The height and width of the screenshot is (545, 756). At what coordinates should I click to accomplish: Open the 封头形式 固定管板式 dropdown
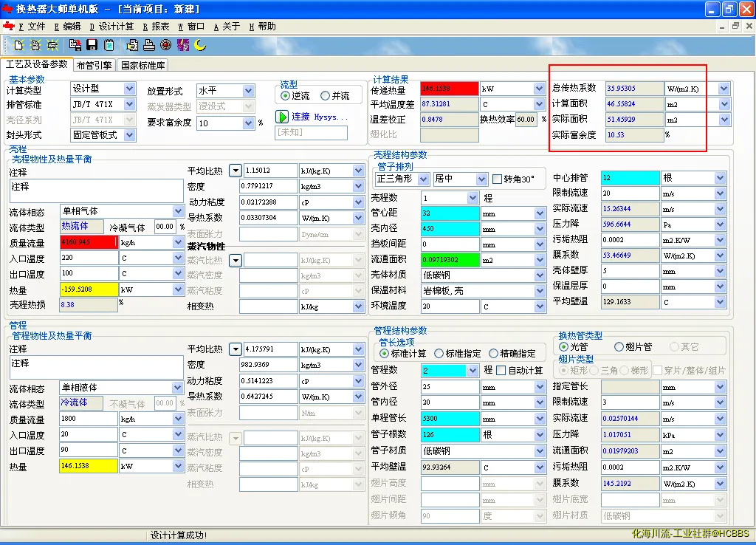pos(129,136)
